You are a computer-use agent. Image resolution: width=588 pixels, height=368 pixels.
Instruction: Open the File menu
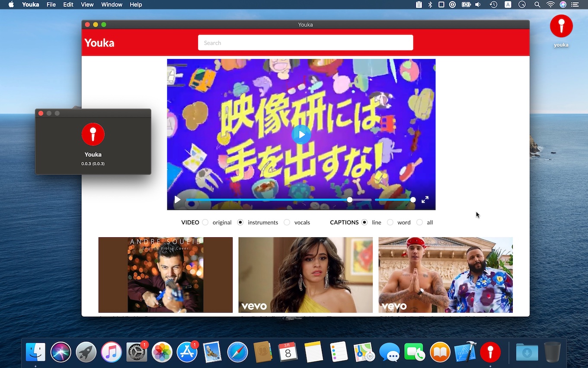[51, 4]
